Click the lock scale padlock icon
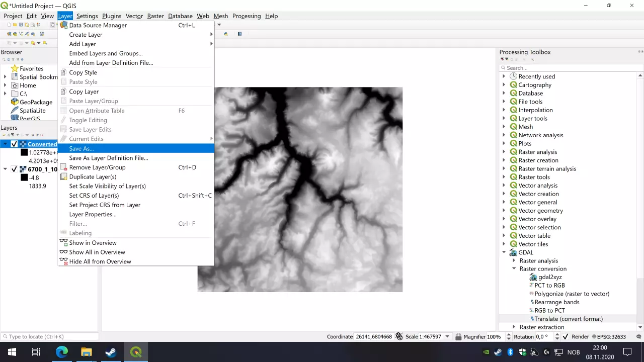Viewport: 644px width, 362px height. click(x=459, y=337)
